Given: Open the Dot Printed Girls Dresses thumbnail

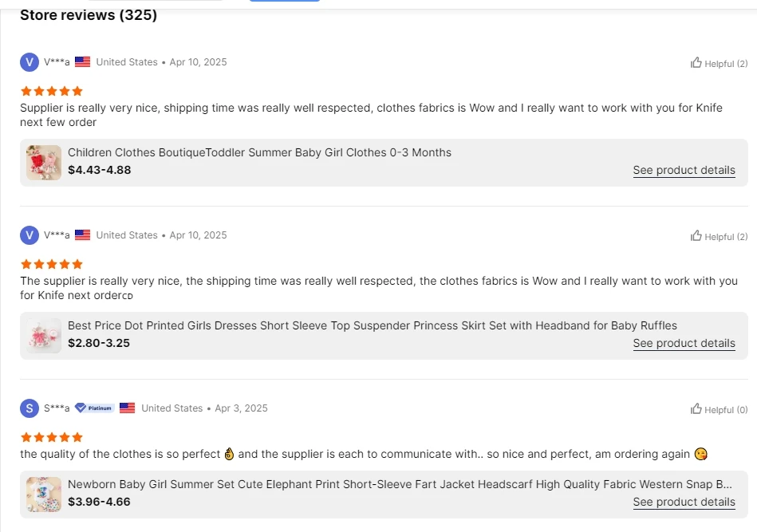Looking at the screenshot, I should [44, 336].
